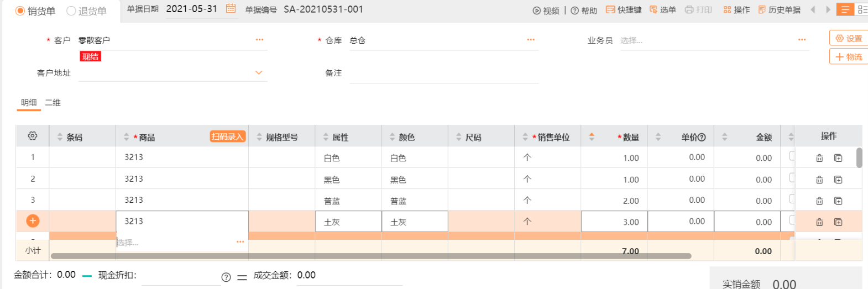Toggle checkbox in row 1 白色
The height and width of the screenshot is (289, 868).
tap(792, 156)
